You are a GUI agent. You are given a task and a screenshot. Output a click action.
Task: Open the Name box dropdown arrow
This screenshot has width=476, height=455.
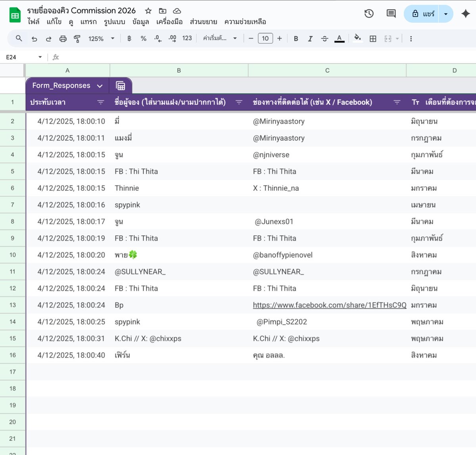pyautogui.click(x=40, y=57)
